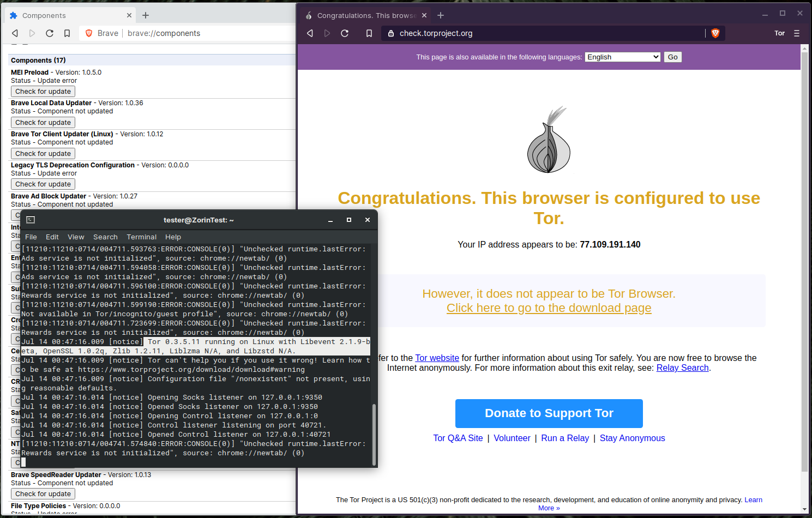812x518 pixels.
Task: Open the Tor Q&A Site link
Action: [458, 438]
